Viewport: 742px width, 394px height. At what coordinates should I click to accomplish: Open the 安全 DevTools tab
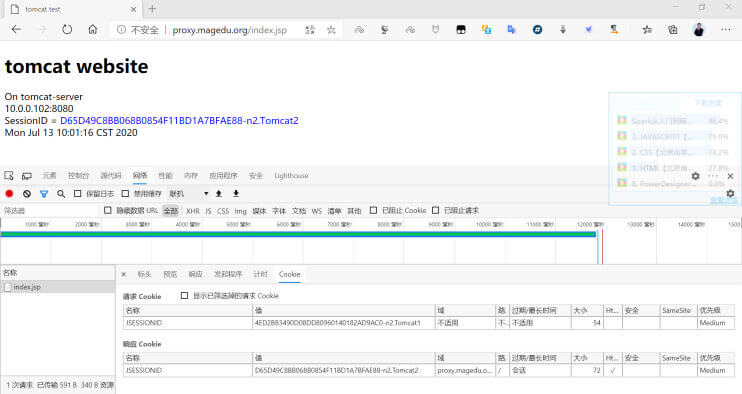click(256, 175)
